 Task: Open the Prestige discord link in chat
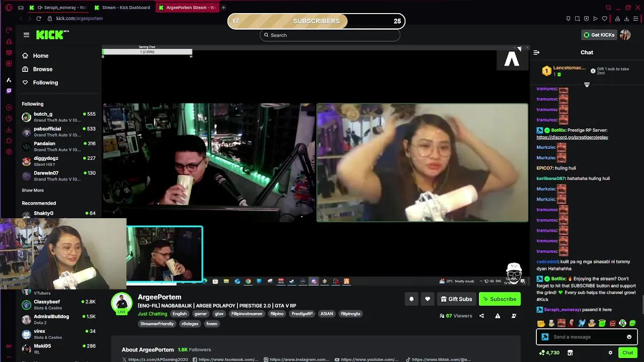(572, 137)
